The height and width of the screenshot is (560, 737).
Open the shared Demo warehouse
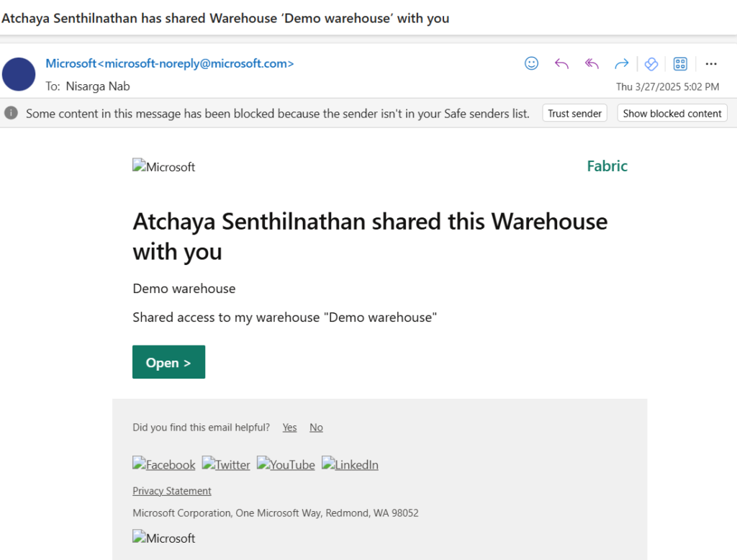coord(168,362)
